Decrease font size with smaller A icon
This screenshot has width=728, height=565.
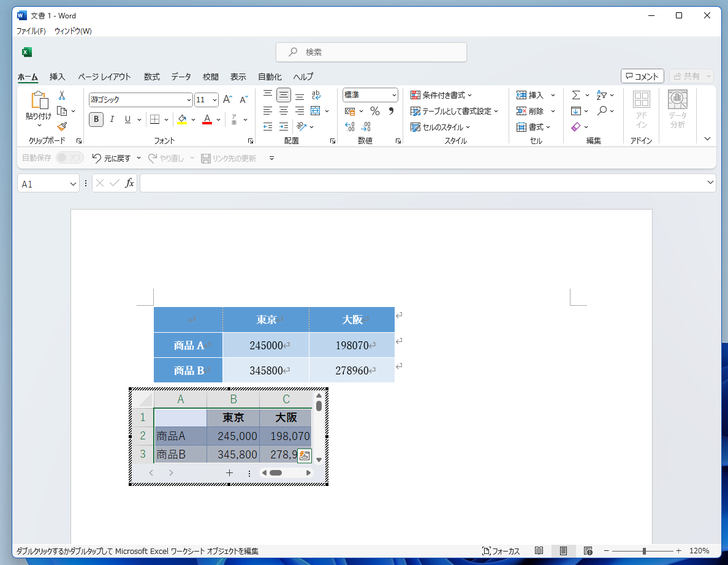[244, 99]
